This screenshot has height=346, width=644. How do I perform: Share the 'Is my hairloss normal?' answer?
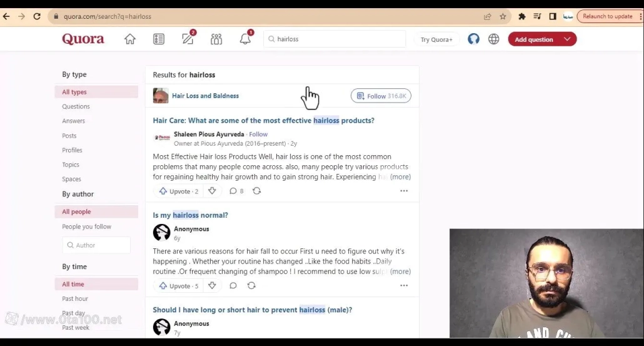pyautogui.click(x=251, y=285)
